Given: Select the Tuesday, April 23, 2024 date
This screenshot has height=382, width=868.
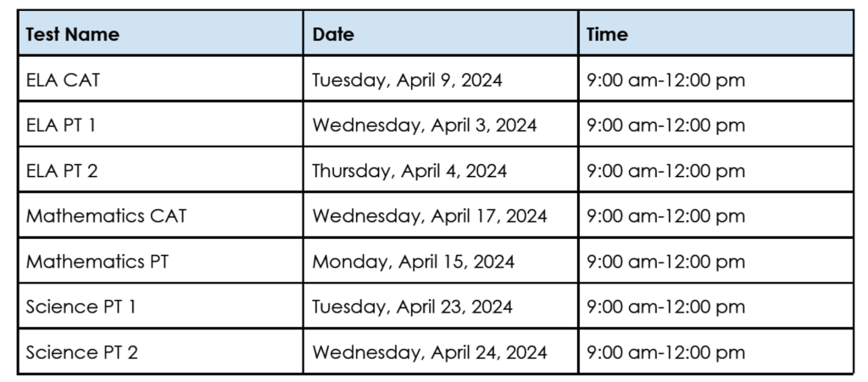Looking at the screenshot, I should pos(412,307).
